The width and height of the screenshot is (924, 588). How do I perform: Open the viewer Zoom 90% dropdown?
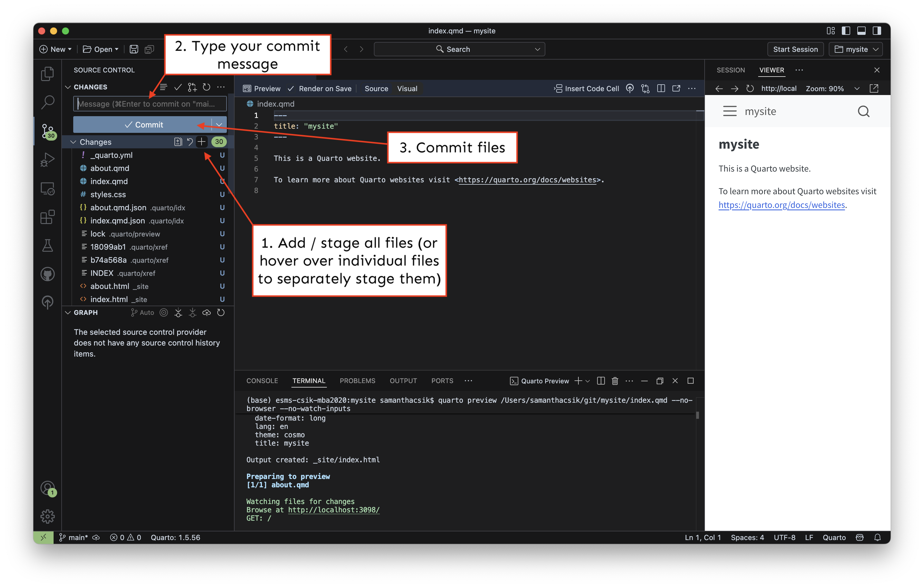832,88
